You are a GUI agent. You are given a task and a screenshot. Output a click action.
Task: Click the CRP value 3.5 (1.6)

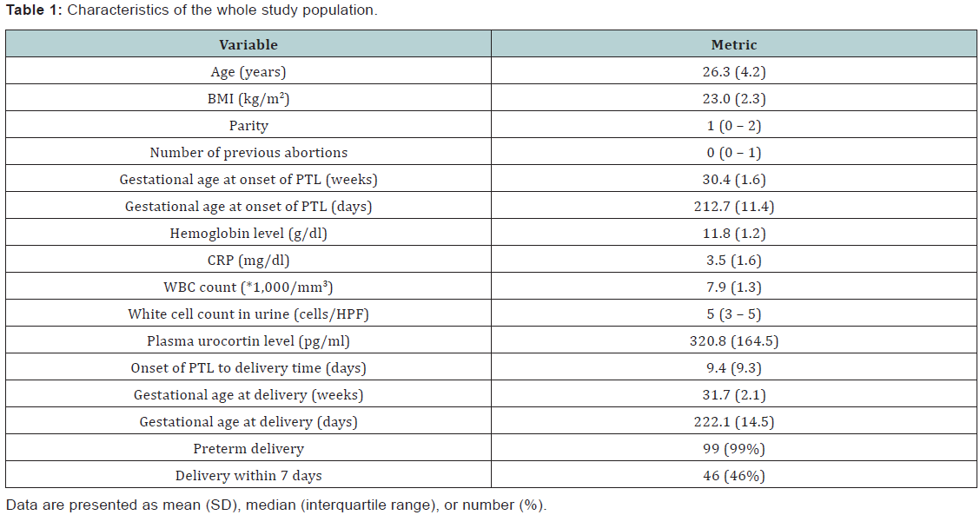point(734,260)
